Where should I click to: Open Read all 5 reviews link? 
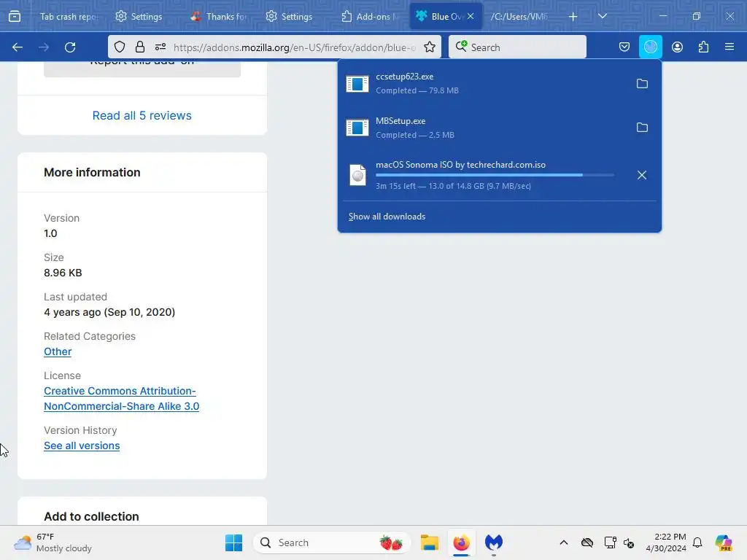[142, 115]
